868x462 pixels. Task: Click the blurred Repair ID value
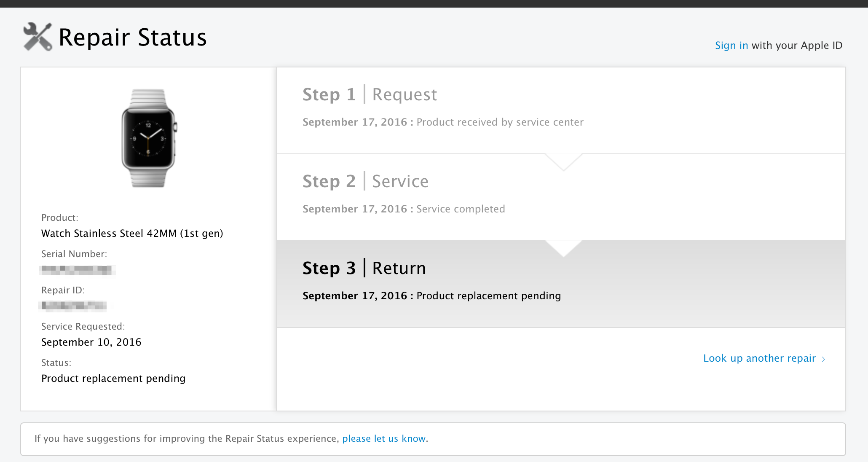73,306
